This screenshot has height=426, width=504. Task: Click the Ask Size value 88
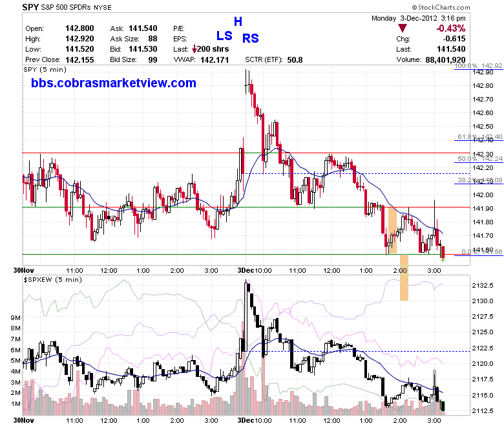[152, 39]
